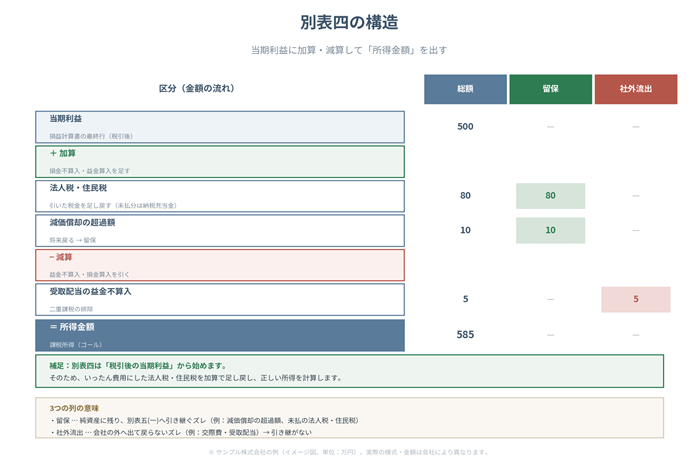
Task: Click the green 留保 column header
Action: [551, 89]
